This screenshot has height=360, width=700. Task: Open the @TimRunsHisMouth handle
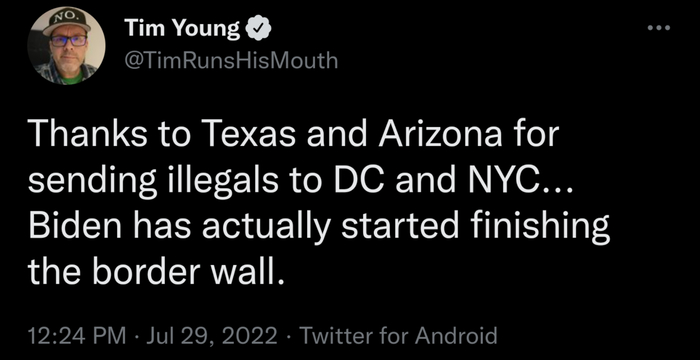pos(230,60)
